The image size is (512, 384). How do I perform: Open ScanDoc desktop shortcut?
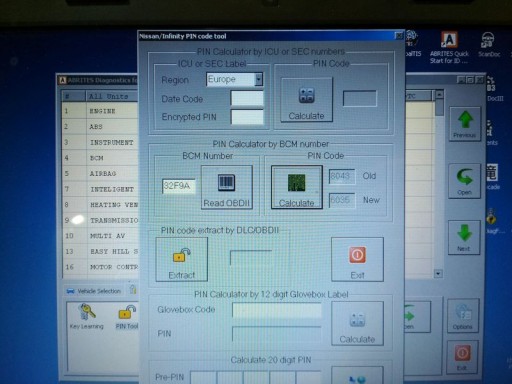[x=489, y=45]
